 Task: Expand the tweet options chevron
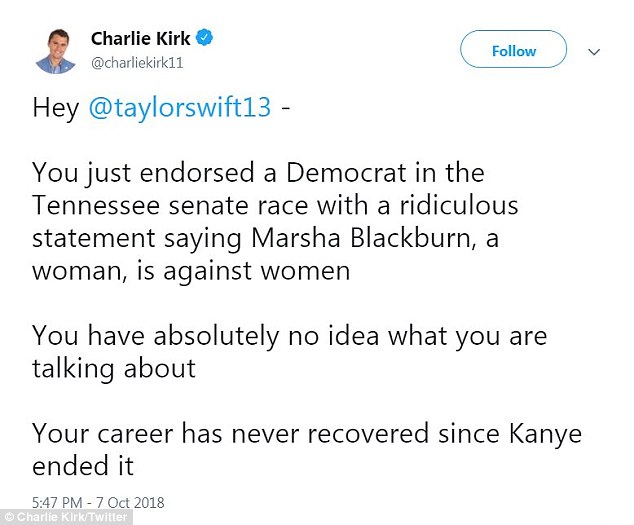[x=593, y=51]
